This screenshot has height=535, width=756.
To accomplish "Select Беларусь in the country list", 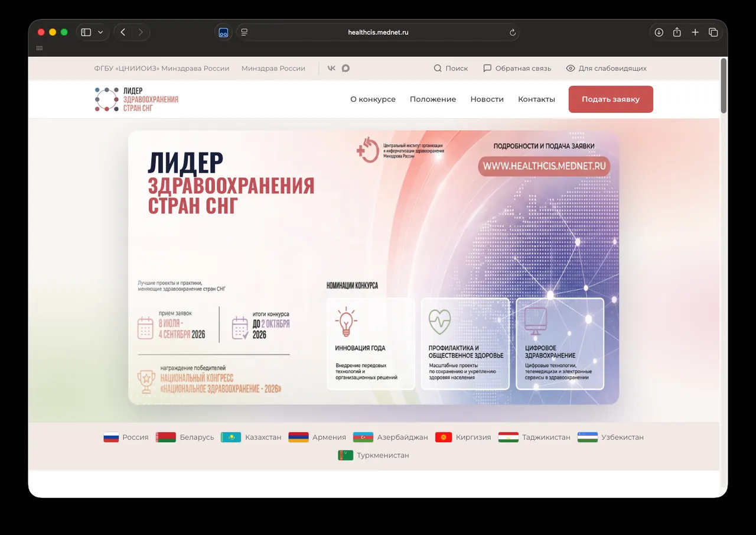I will [185, 437].
